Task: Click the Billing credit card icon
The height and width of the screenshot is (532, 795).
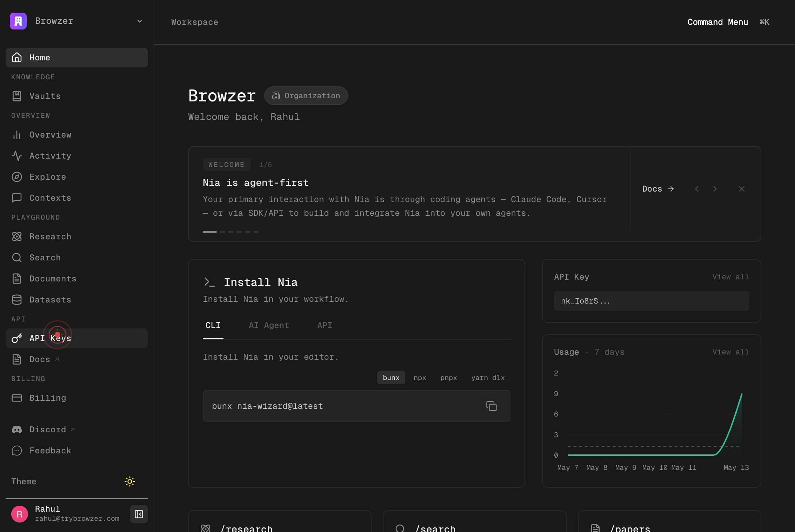Action: click(17, 398)
